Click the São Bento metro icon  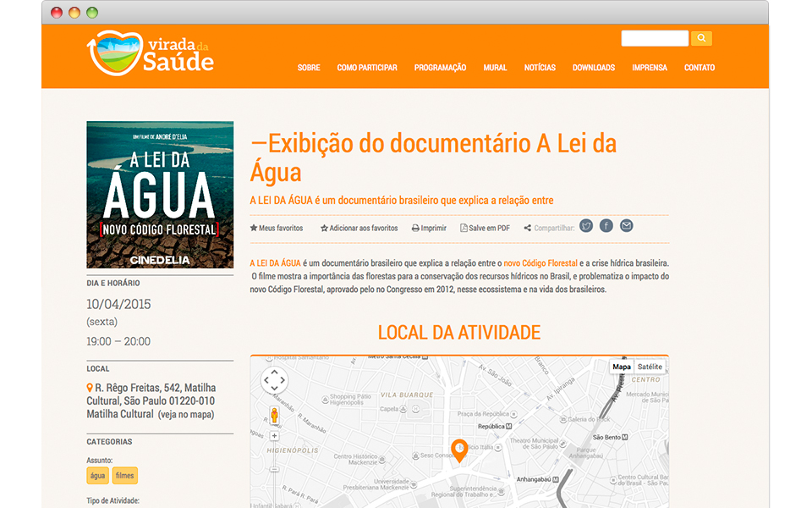(624, 438)
